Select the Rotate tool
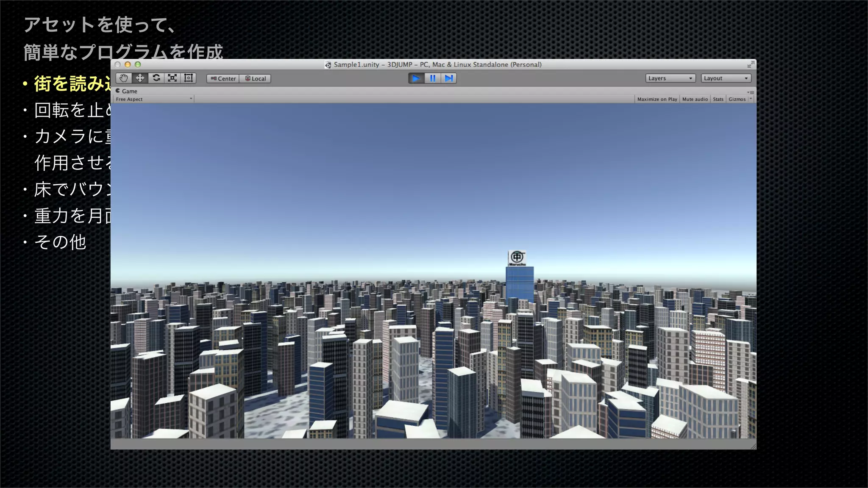 click(156, 78)
